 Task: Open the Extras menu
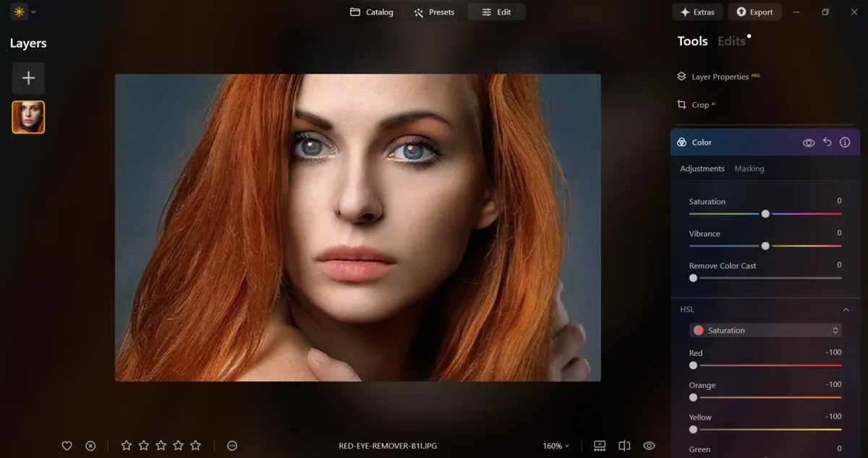tap(697, 12)
